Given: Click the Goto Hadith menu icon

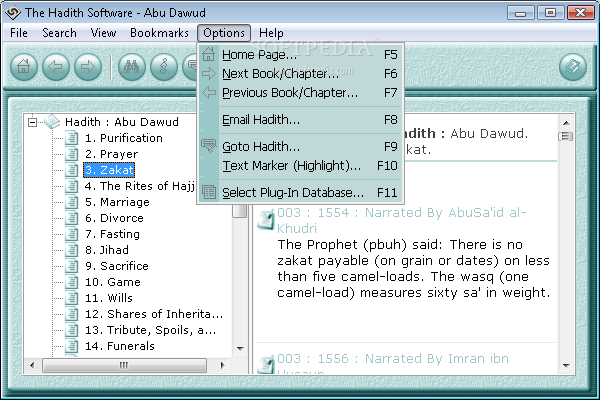Looking at the screenshot, I should 209,146.
